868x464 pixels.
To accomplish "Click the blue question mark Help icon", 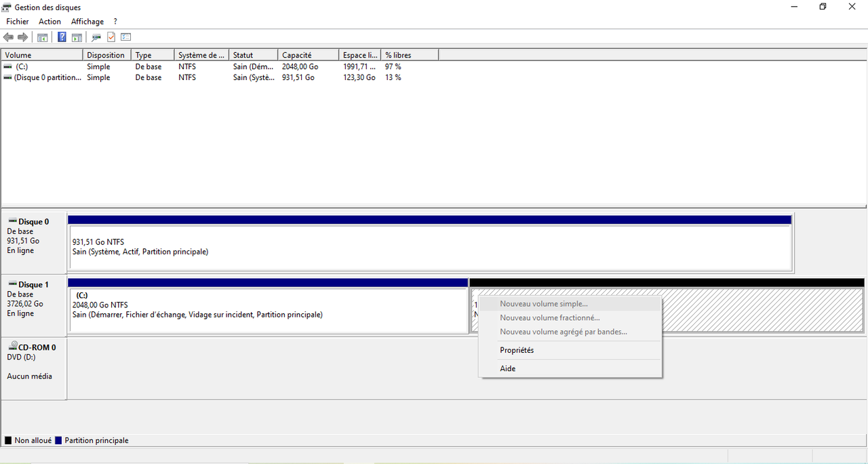I will 62,37.
